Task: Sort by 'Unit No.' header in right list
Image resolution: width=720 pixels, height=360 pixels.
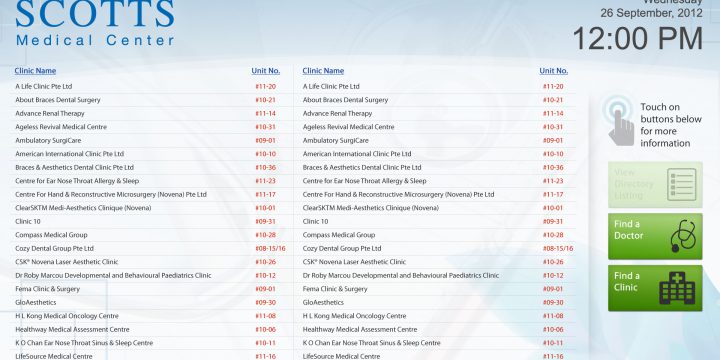Action: tap(553, 71)
